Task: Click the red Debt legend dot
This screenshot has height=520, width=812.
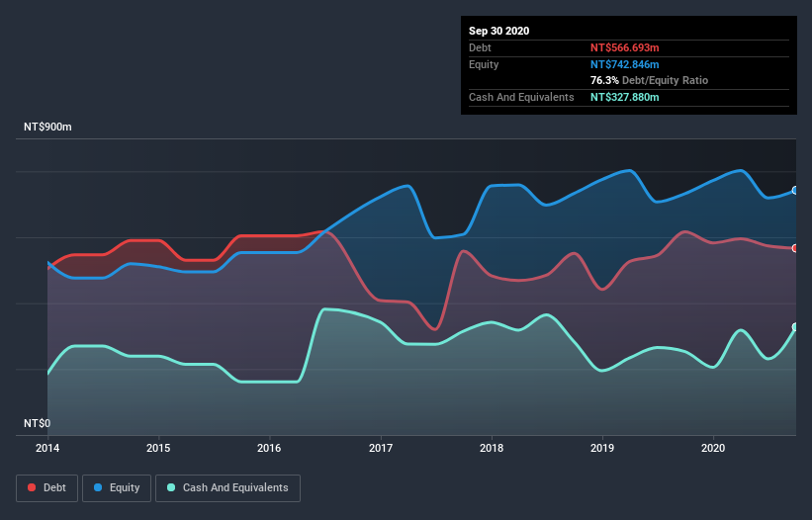Action: [32, 487]
